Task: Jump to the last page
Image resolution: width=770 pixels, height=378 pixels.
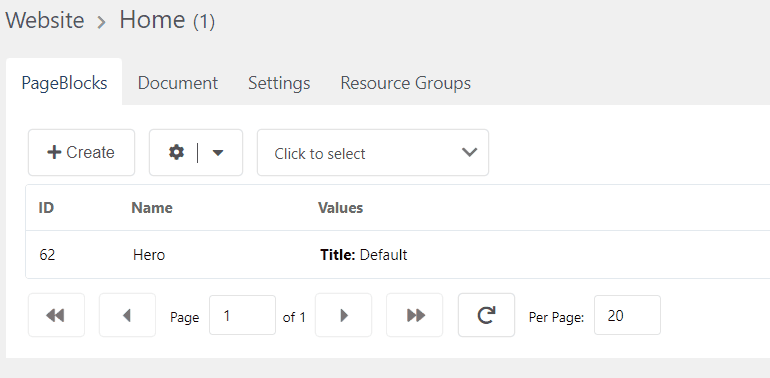Action: coord(414,315)
